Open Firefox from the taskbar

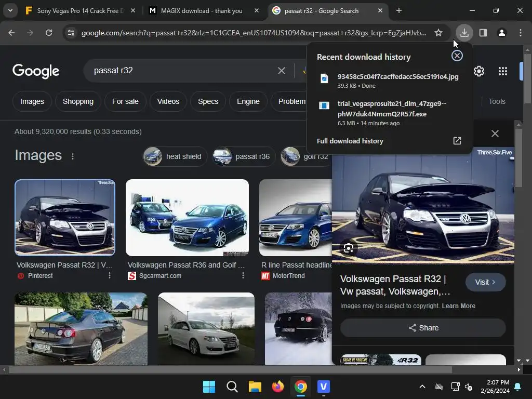tap(278, 387)
